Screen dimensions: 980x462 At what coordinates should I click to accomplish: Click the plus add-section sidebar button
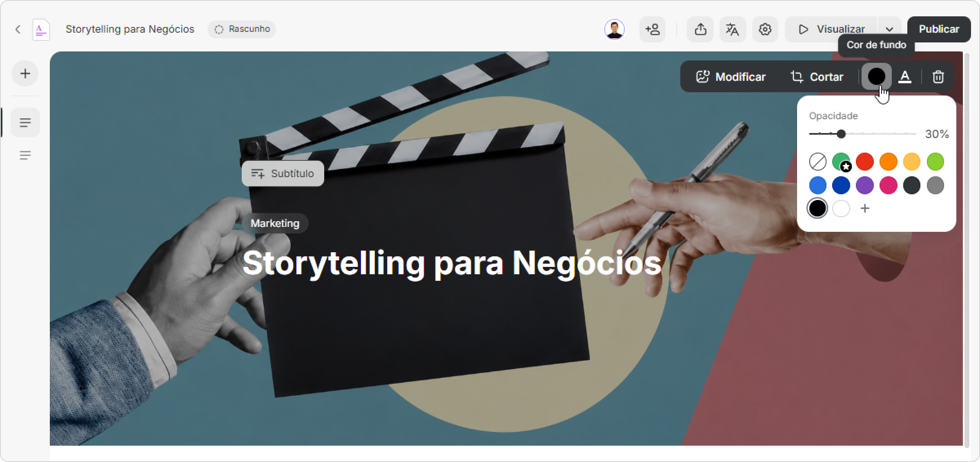(25, 74)
